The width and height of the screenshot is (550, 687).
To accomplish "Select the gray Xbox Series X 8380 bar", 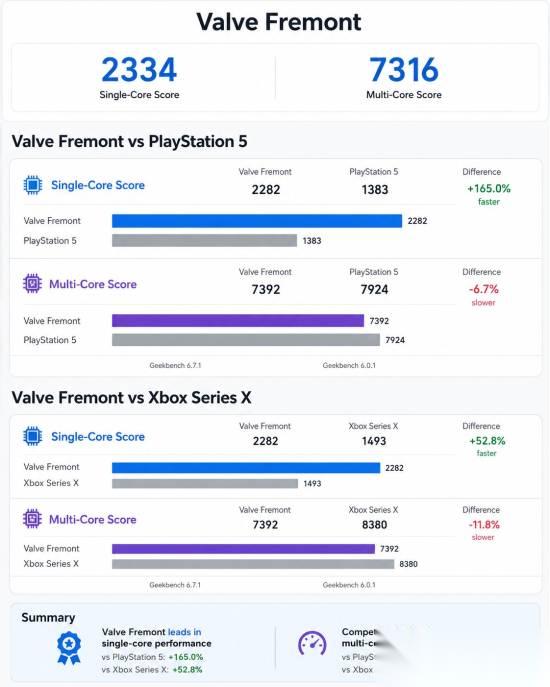I will tap(253, 564).
